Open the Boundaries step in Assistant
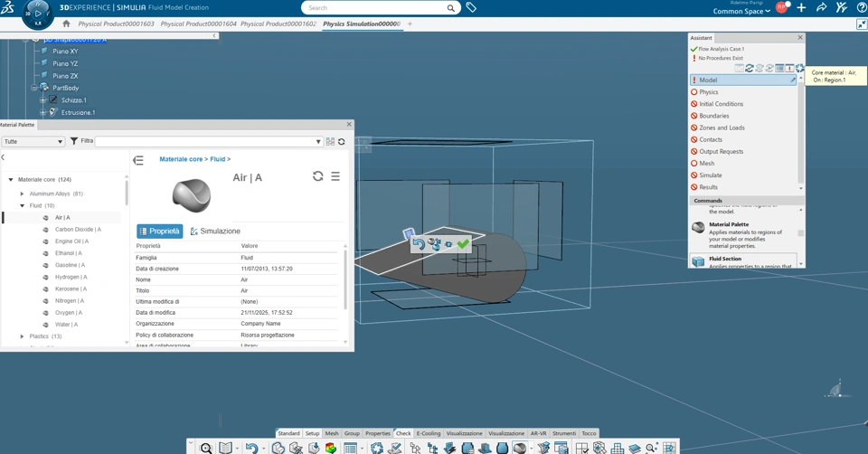 tap(714, 116)
